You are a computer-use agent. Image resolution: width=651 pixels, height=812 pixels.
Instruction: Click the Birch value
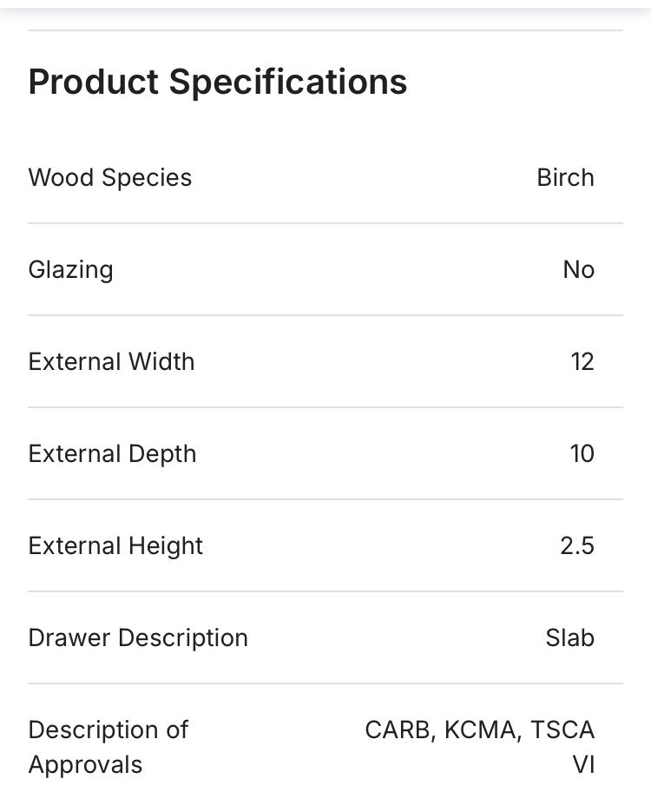565,178
